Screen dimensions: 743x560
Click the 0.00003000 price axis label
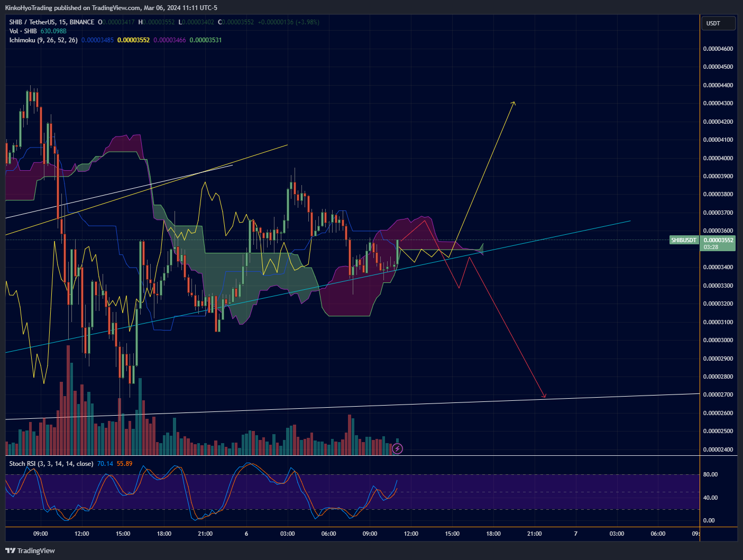(718, 340)
